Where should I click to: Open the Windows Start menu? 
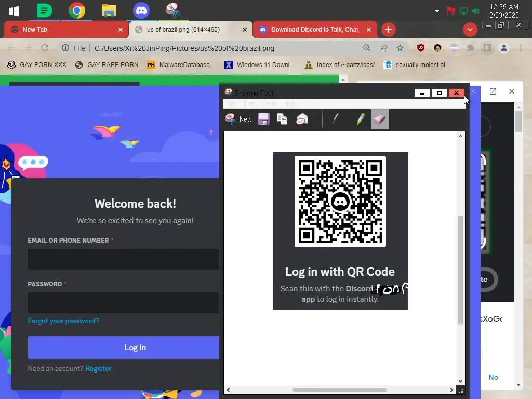coord(14,10)
